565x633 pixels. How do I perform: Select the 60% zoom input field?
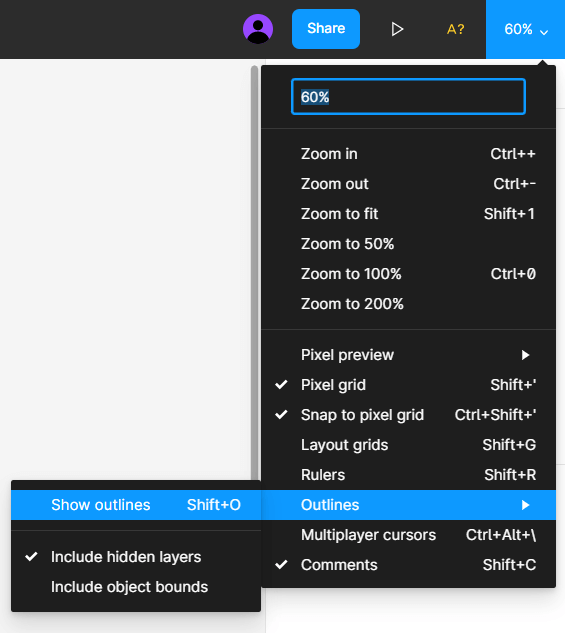coord(408,97)
